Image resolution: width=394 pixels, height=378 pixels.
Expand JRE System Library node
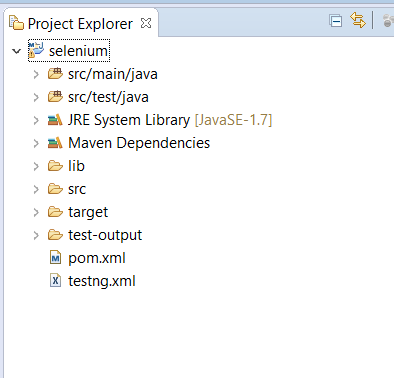[36, 120]
